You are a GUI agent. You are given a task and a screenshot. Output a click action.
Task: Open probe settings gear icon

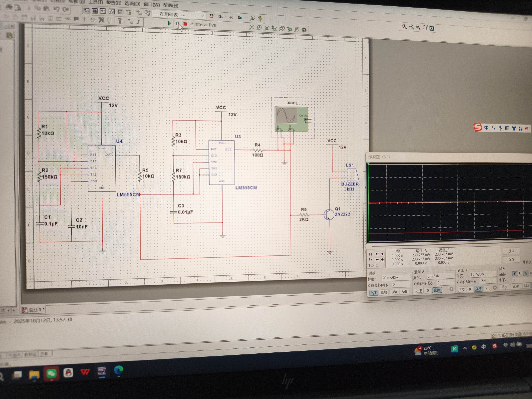click(x=304, y=30)
